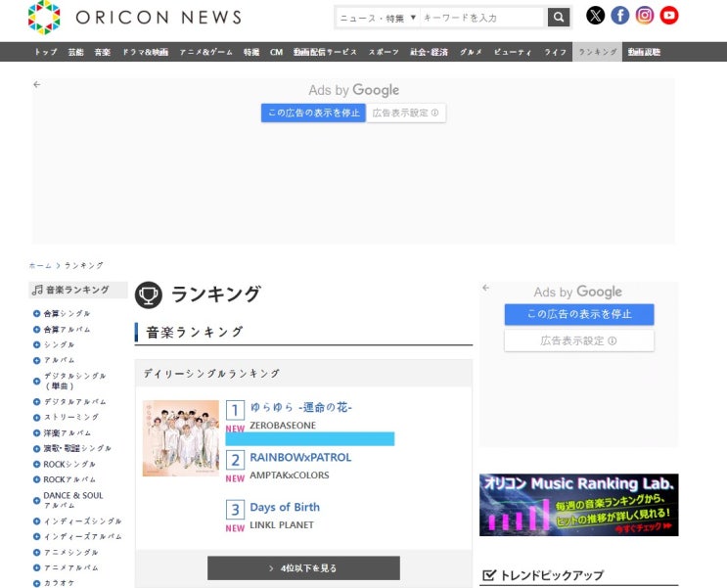Expand 合算アルバム with its plus icon

[x=36, y=330]
